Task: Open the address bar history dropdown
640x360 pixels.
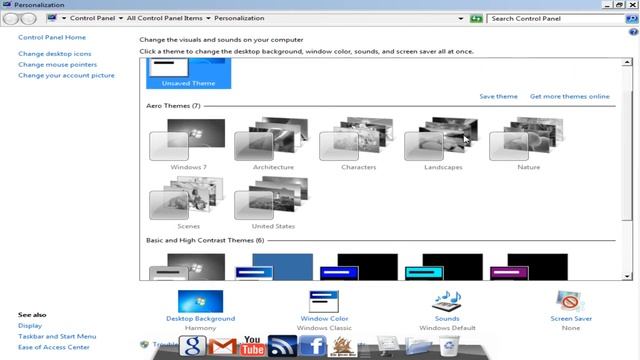Action: click(x=461, y=19)
